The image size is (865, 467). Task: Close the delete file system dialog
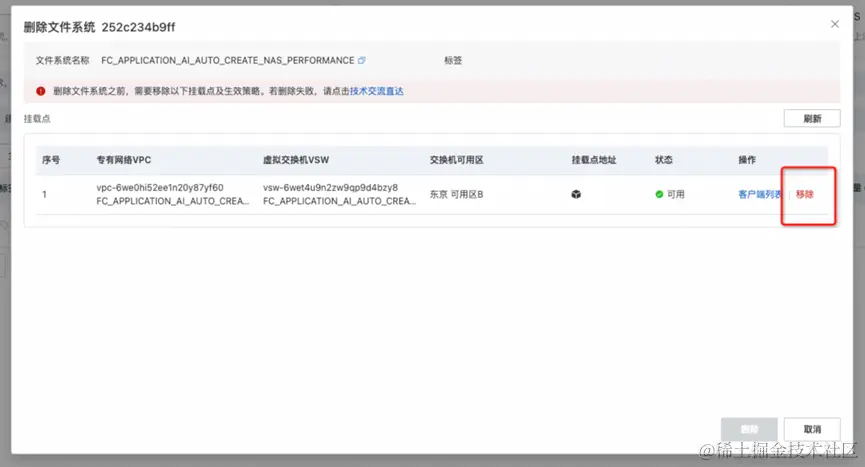click(835, 24)
